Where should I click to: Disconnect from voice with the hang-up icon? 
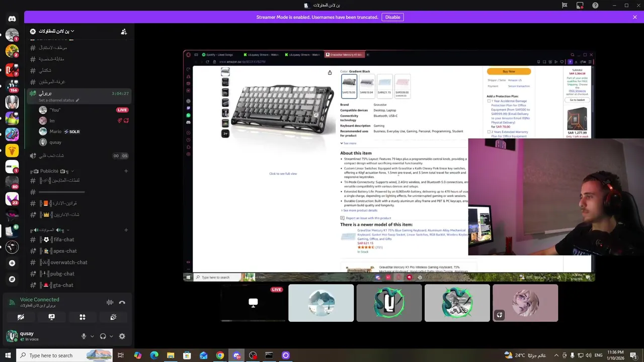tap(122, 302)
